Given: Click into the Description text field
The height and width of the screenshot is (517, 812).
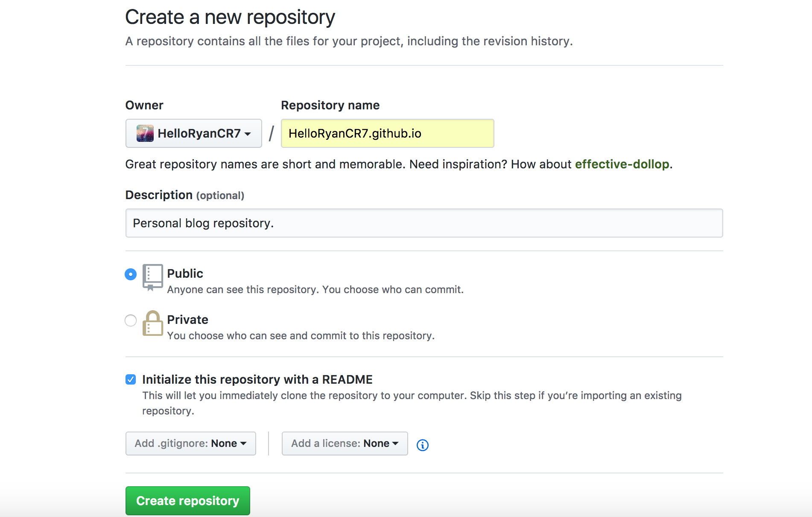Looking at the screenshot, I should click(x=424, y=223).
